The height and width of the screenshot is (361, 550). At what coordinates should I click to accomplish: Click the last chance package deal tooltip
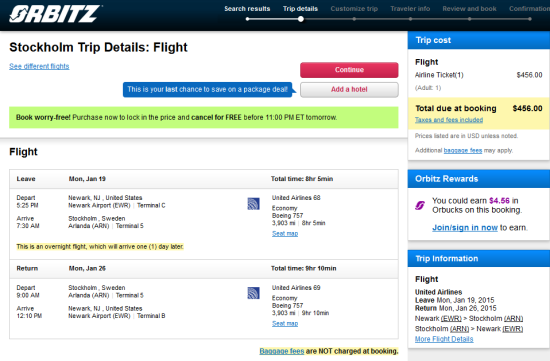(x=208, y=89)
